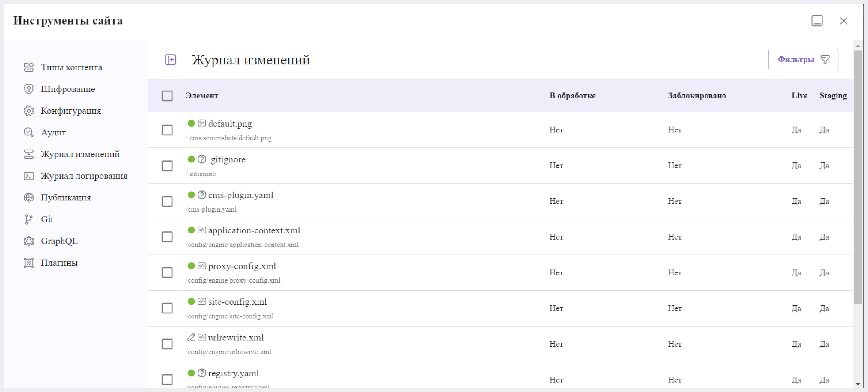Click the code icon next to site-config.xml

pos(201,301)
